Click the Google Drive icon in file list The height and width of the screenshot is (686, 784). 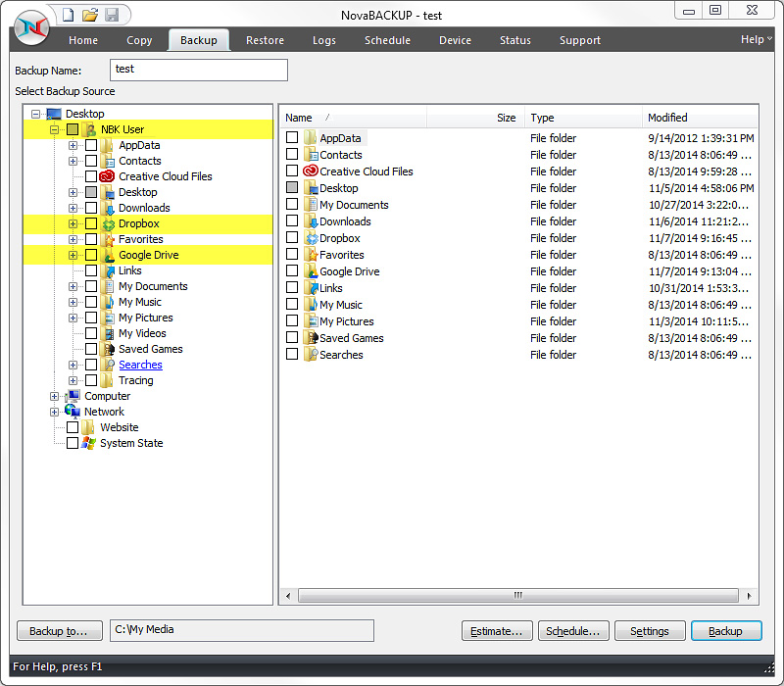(311, 271)
